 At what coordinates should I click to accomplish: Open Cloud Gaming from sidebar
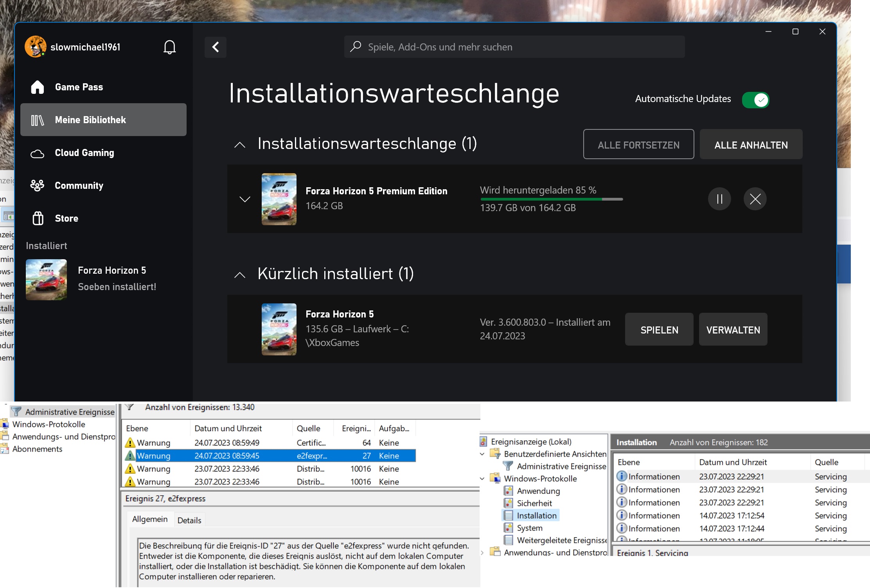pos(84,153)
